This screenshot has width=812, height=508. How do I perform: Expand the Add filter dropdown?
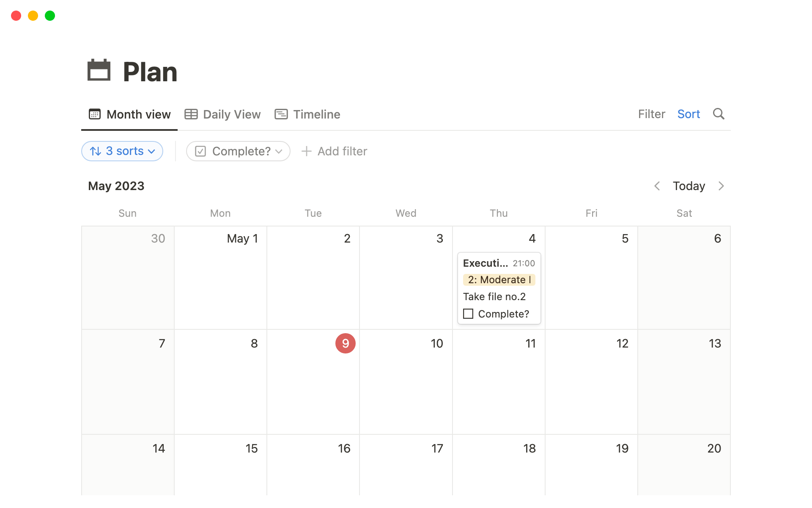pyautogui.click(x=335, y=151)
